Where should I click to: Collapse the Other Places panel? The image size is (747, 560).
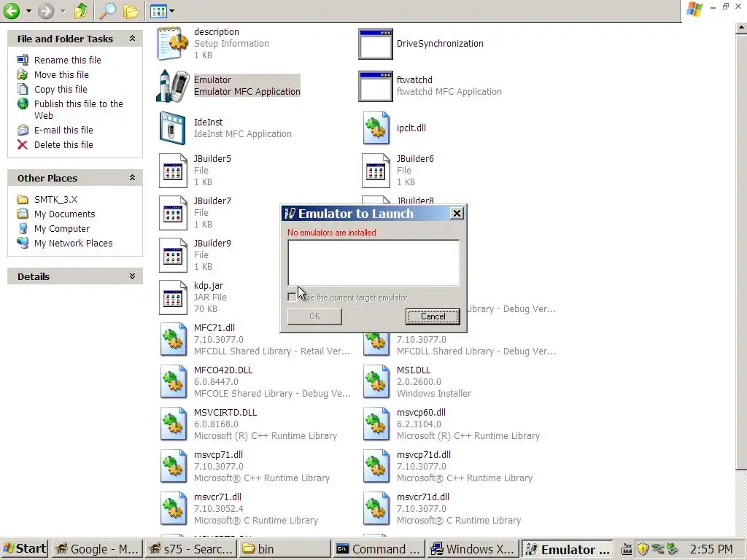133,178
